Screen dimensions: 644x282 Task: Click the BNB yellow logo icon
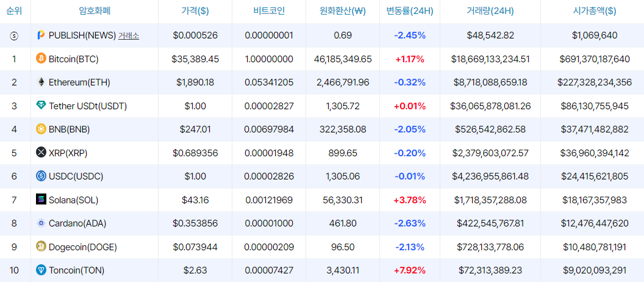41,129
